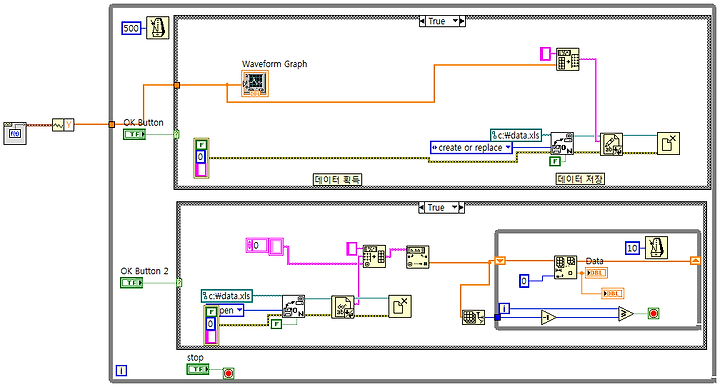Click the orange input tunnel on the top case structure
Viewport: 720px width, 387px height.
coord(177,85)
